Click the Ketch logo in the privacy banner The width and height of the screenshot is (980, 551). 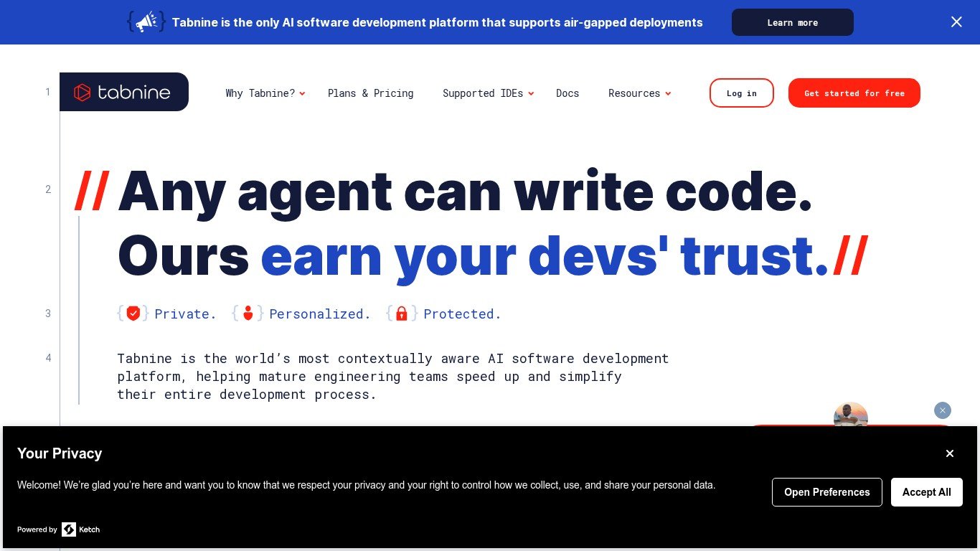coord(80,529)
